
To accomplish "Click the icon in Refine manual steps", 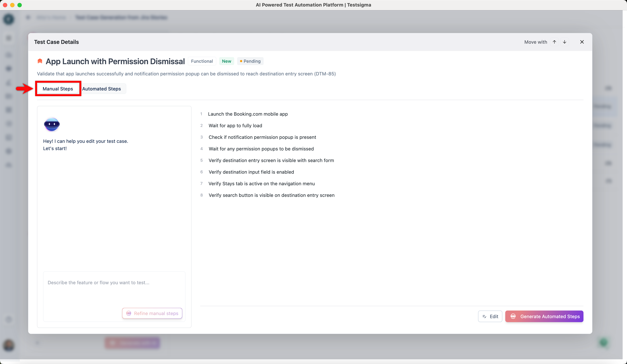I will pyautogui.click(x=129, y=313).
